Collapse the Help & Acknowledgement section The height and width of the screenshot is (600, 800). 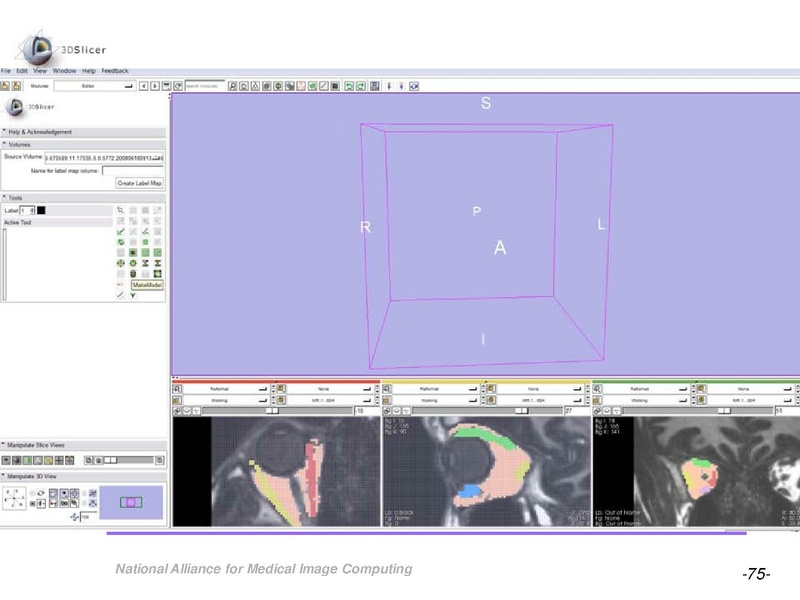[x=83, y=132]
